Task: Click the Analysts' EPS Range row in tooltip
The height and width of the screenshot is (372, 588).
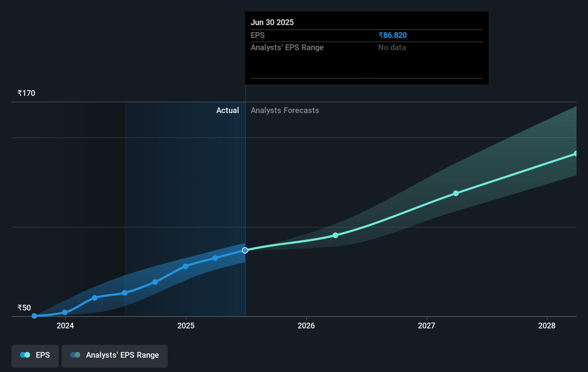Action: point(287,47)
